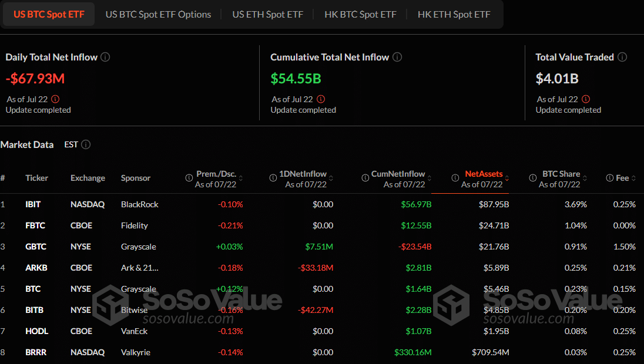Click -$33.18M daily inflow for ARKB

[x=316, y=268]
